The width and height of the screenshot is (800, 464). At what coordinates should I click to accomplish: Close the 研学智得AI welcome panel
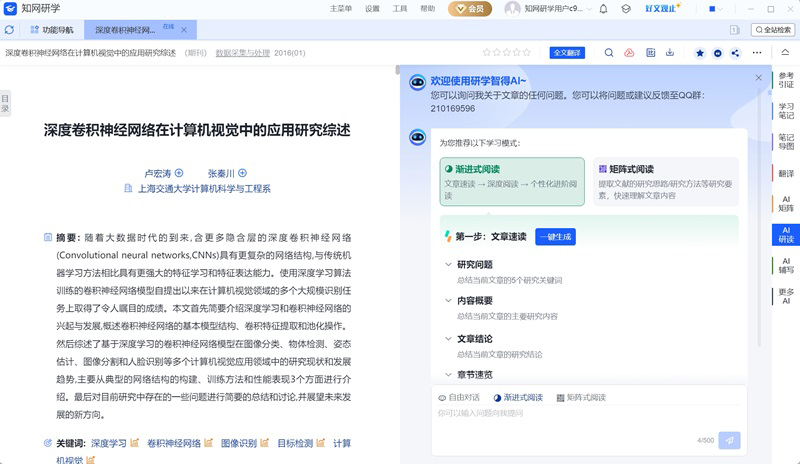click(x=759, y=78)
